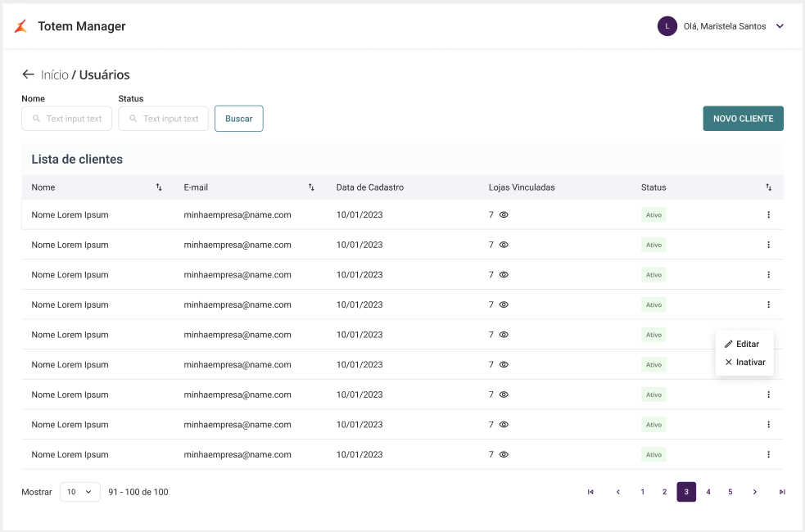Expand the Maristela Santos user menu
The height and width of the screenshot is (532, 805).
780,26
